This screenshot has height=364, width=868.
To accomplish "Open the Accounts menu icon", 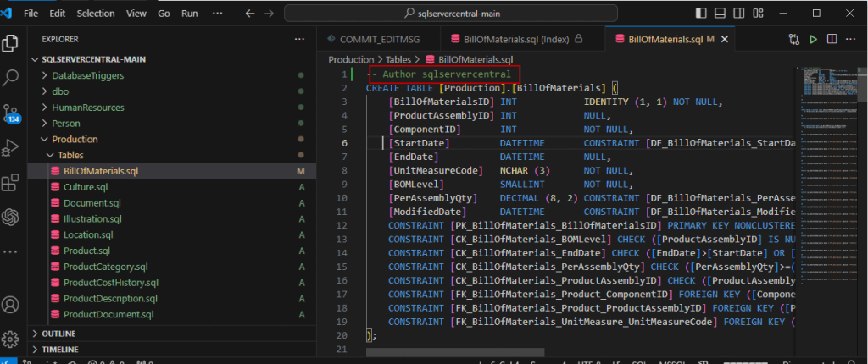I will [12, 305].
